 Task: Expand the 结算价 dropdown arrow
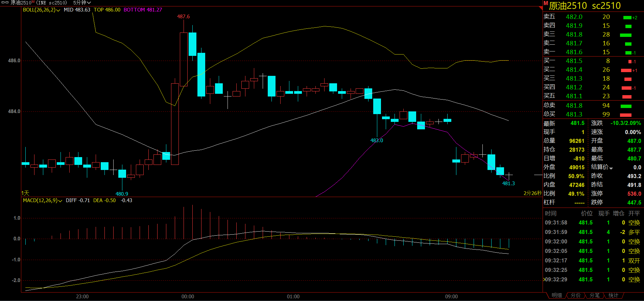tap(611, 168)
